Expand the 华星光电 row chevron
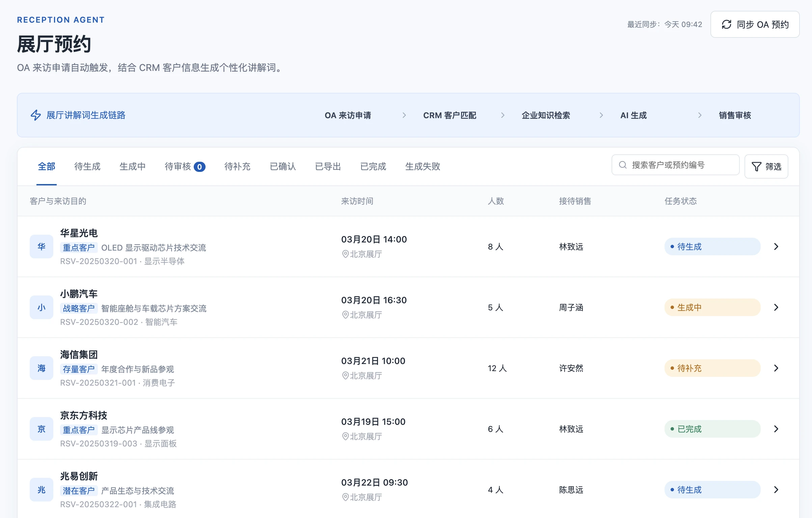This screenshot has width=812, height=518. tap(776, 247)
